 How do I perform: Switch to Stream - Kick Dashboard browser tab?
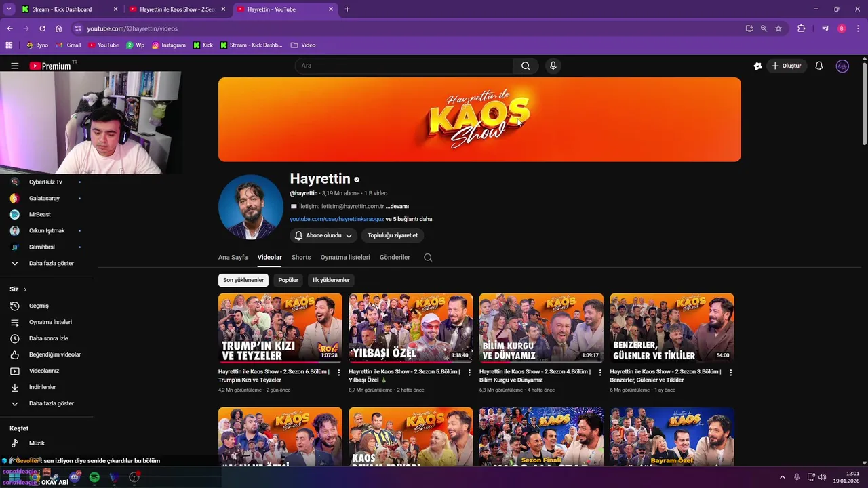coord(68,9)
